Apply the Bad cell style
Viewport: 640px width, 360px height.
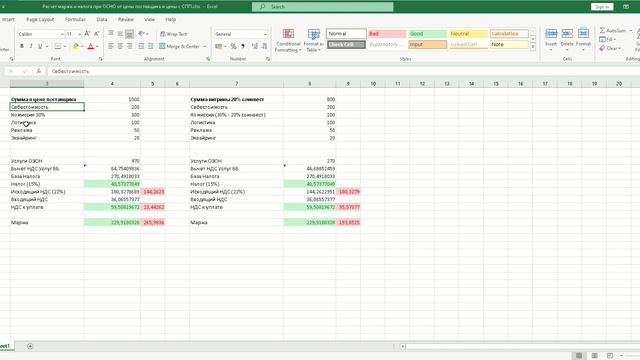point(387,33)
